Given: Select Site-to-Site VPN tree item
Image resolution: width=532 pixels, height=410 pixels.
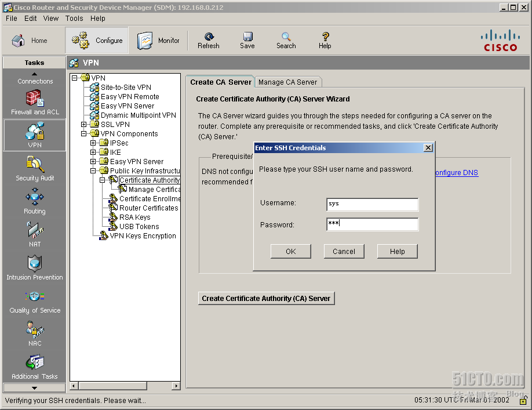Looking at the screenshot, I should 126,88.
